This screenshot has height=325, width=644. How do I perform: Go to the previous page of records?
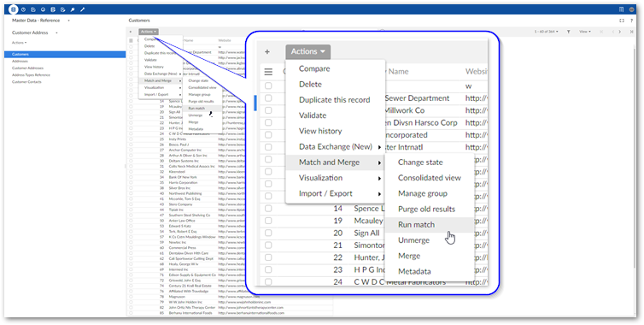tap(612, 32)
